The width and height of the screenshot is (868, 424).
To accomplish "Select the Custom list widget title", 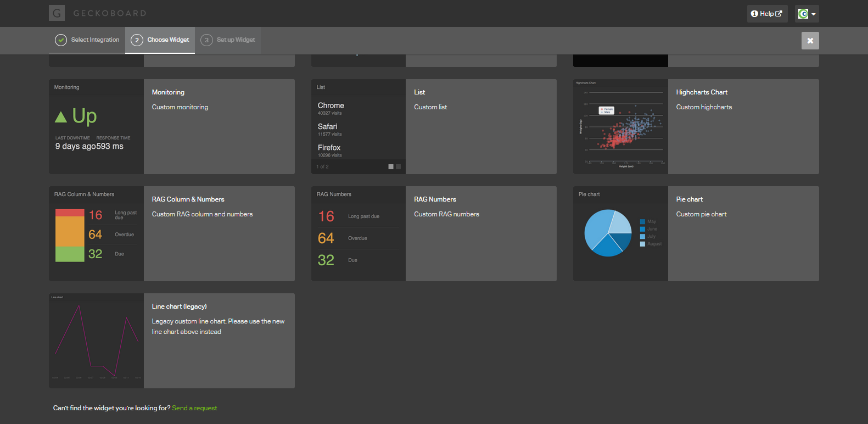I will 419,92.
